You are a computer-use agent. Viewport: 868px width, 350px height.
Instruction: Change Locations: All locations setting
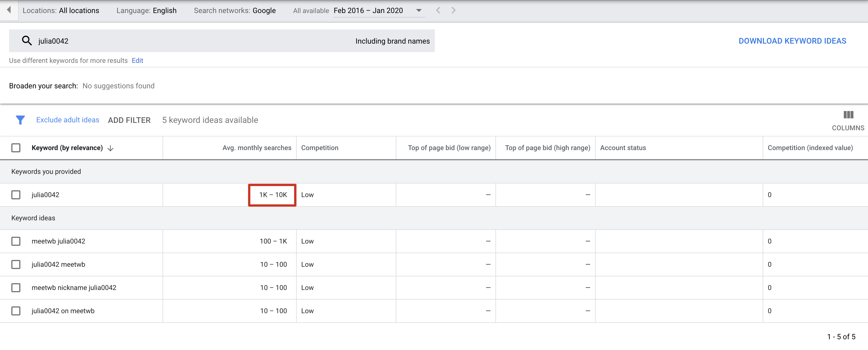[x=61, y=10]
